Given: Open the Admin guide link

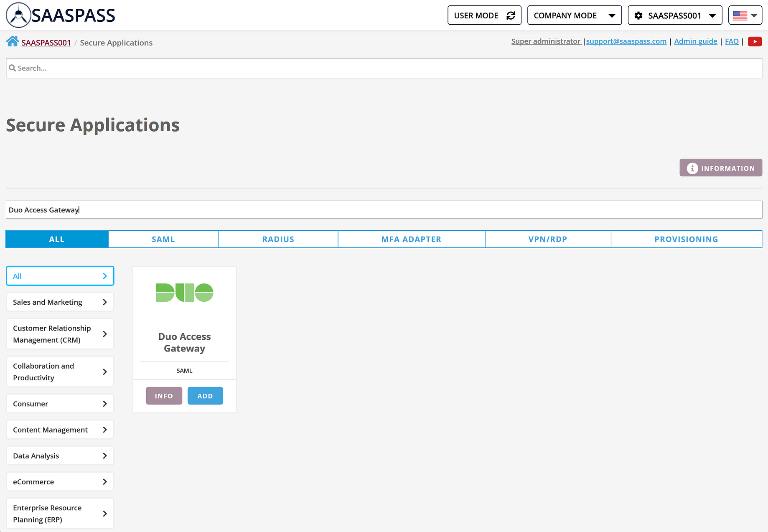Looking at the screenshot, I should pos(695,41).
